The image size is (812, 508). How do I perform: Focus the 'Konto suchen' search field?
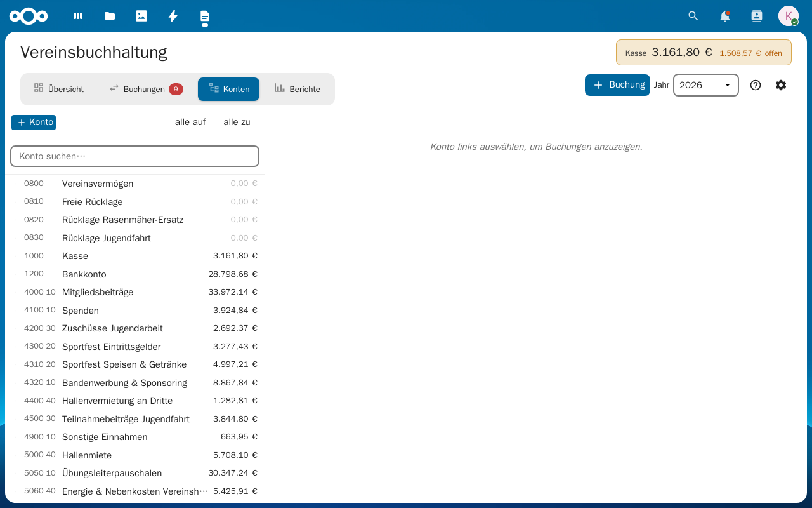[134, 156]
